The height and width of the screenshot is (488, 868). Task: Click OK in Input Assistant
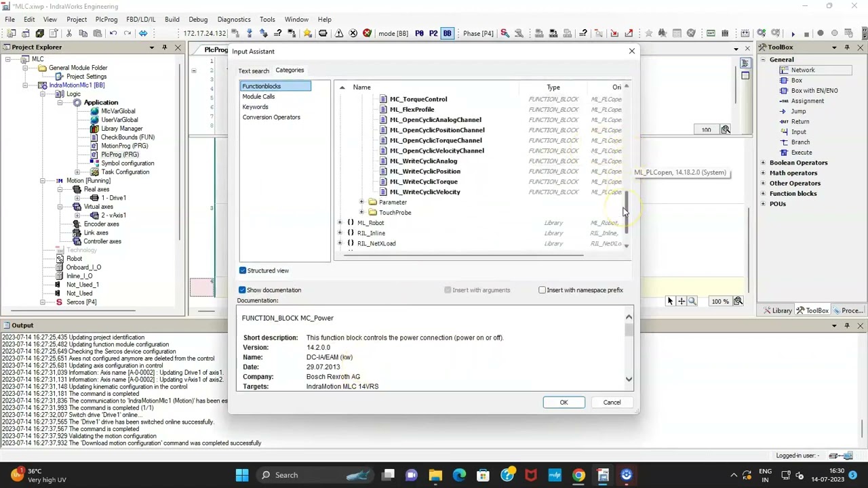pos(564,403)
